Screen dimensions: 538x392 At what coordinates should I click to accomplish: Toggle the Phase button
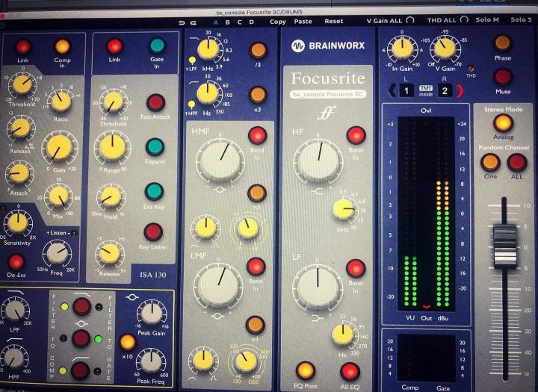coord(503,43)
